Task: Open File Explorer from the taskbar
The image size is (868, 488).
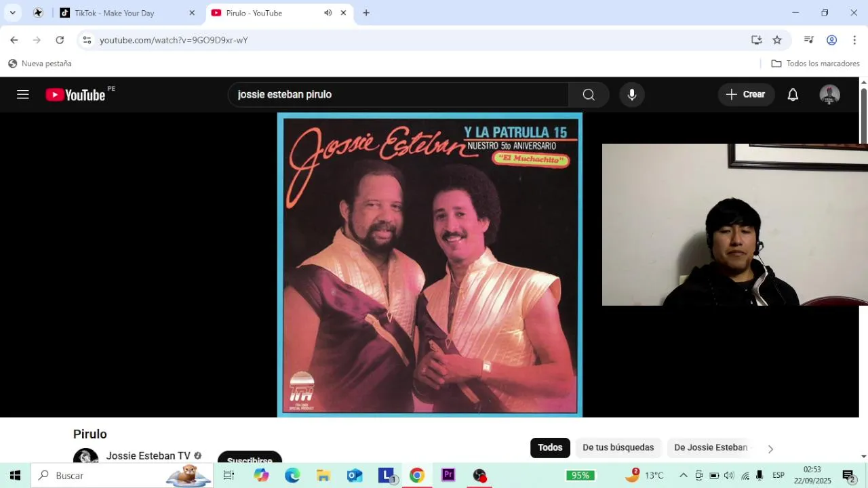Action: [323, 476]
